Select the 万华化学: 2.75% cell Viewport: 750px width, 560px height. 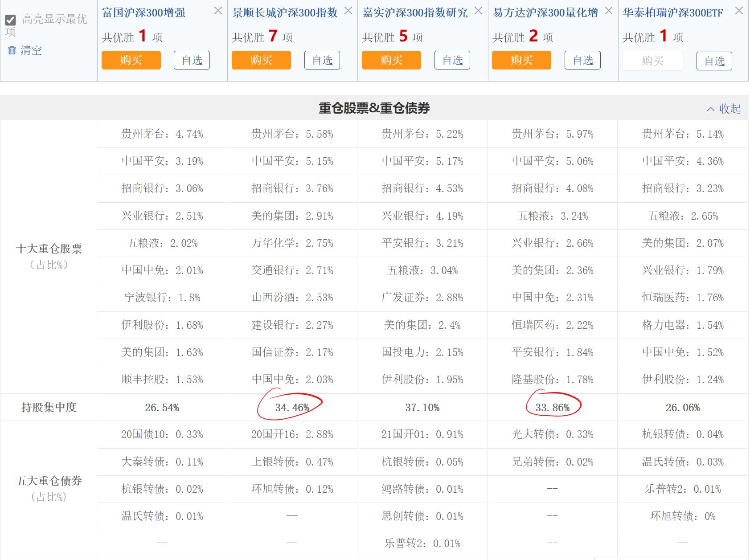[292, 243]
